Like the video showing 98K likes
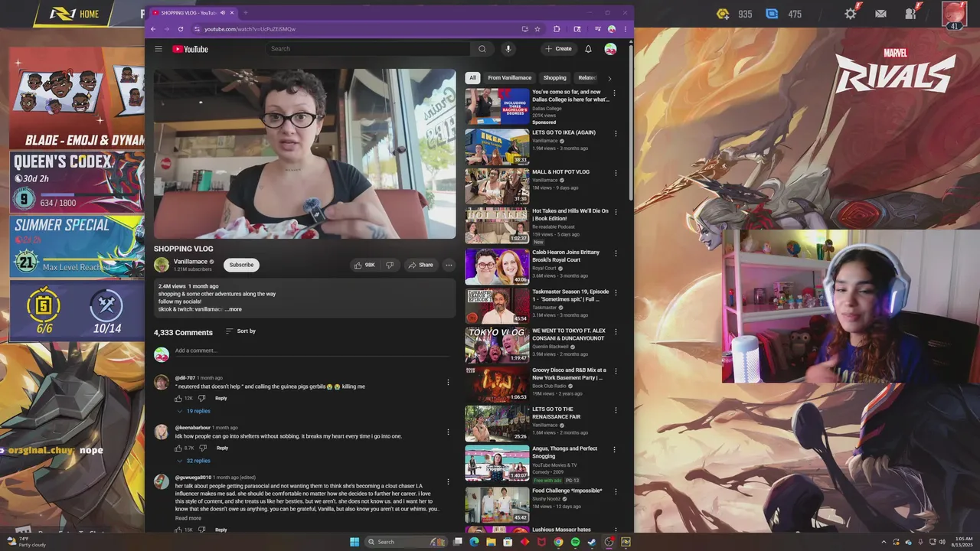 tap(364, 265)
